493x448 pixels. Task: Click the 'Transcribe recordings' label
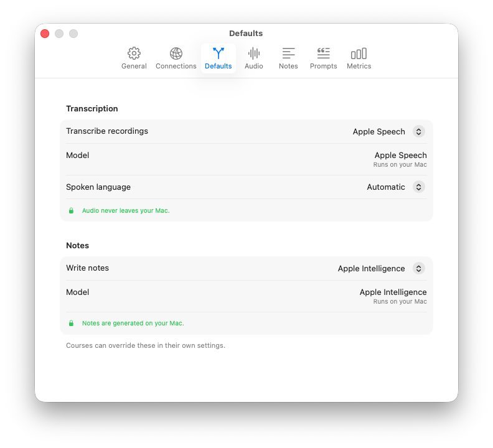coord(107,131)
